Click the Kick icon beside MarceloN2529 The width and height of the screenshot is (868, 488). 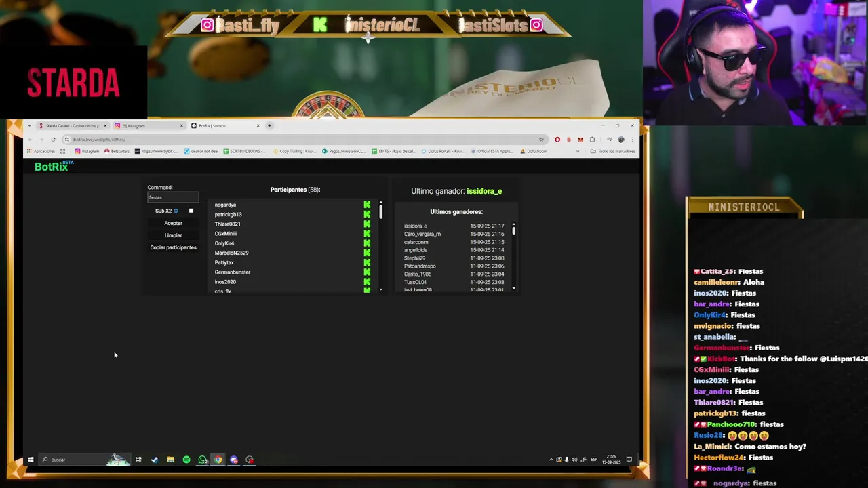pos(367,253)
